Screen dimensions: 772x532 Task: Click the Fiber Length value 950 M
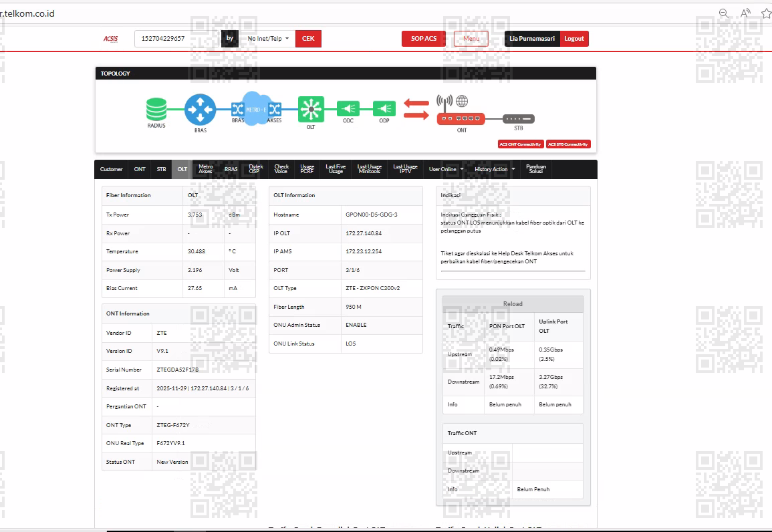click(354, 307)
